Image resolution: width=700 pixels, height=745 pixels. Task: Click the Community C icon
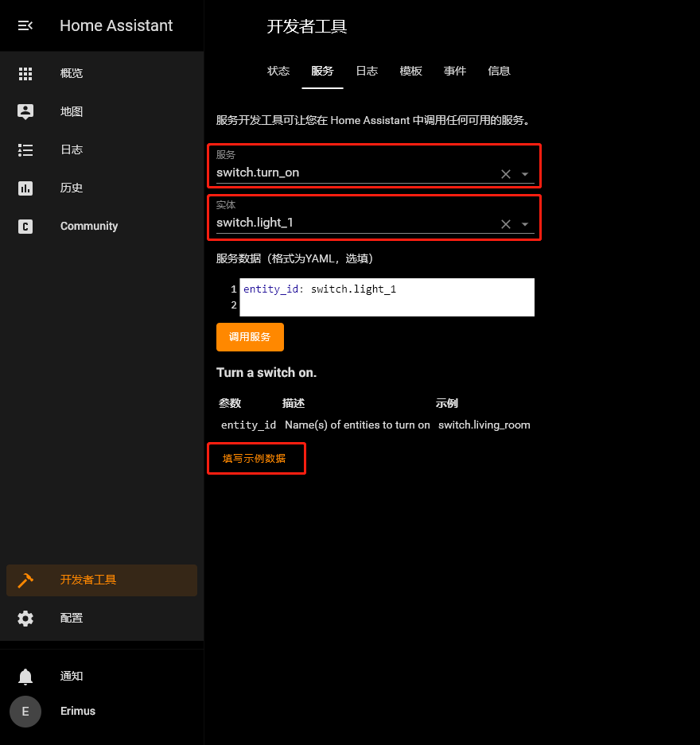pos(25,226)
